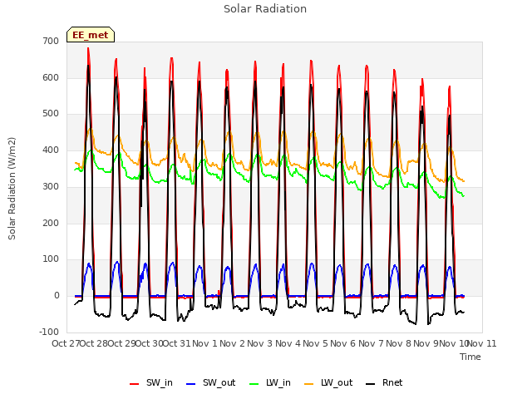Click the 500 y-axis tick label
The height and width of the screenshot is (399, 532).
coord(51,114)
